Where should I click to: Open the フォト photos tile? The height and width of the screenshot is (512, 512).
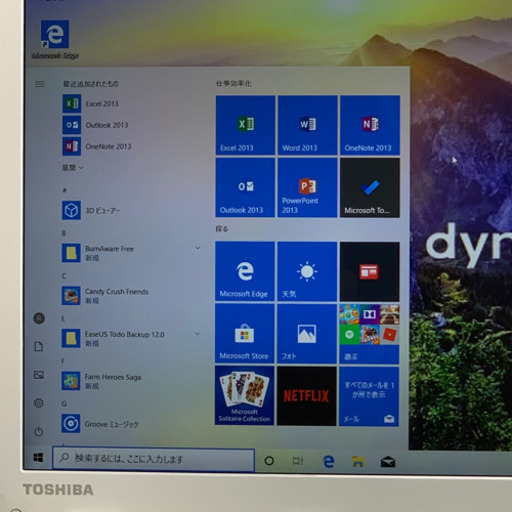point(307,334)
